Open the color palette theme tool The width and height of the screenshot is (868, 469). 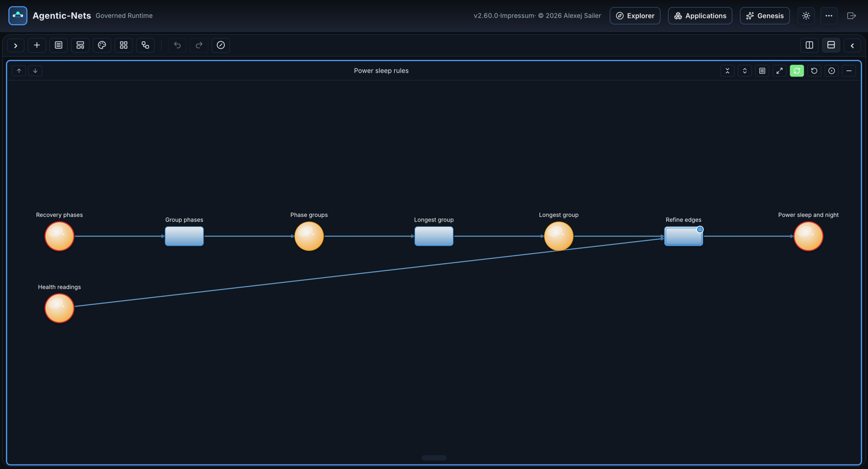(102, 45)
